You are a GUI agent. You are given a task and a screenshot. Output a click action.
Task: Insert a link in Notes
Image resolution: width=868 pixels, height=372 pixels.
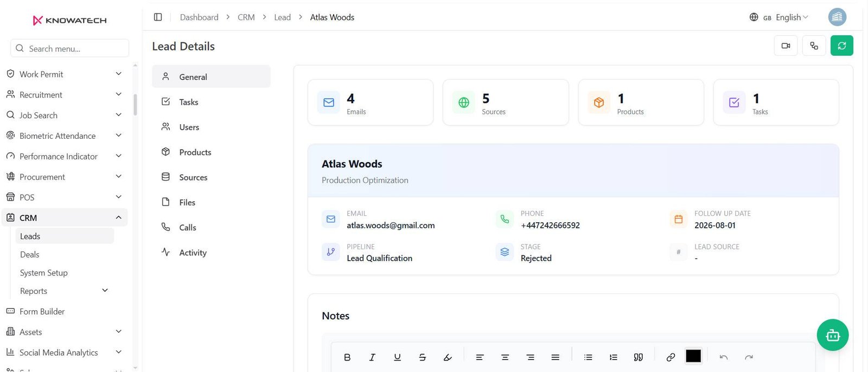pyautogui.click(x=671, y=357)
